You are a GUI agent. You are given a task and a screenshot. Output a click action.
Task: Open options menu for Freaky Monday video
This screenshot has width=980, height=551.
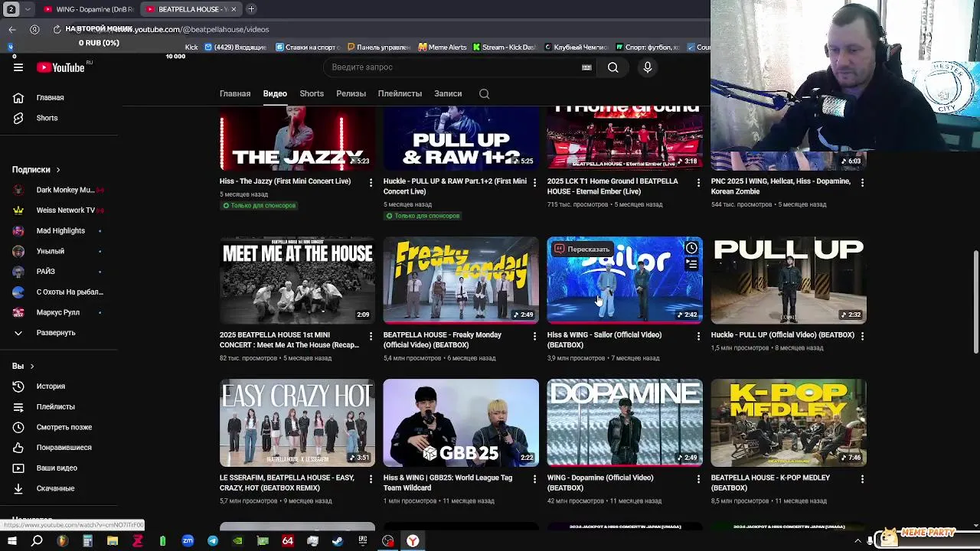click(x=534, y=336)
